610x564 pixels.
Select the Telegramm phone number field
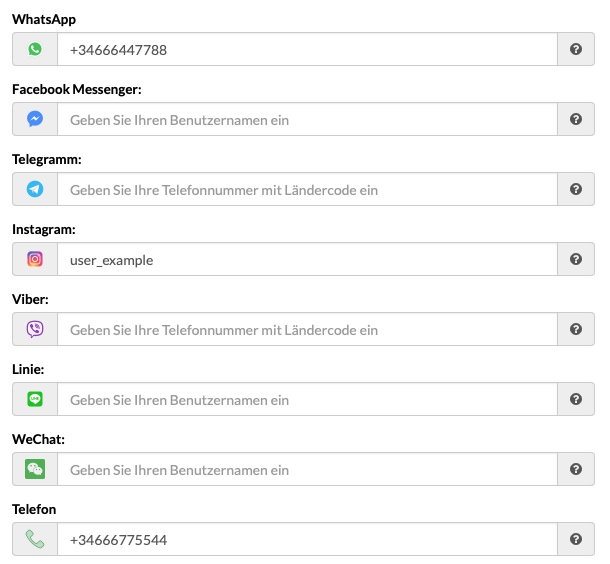click(307, 189)
